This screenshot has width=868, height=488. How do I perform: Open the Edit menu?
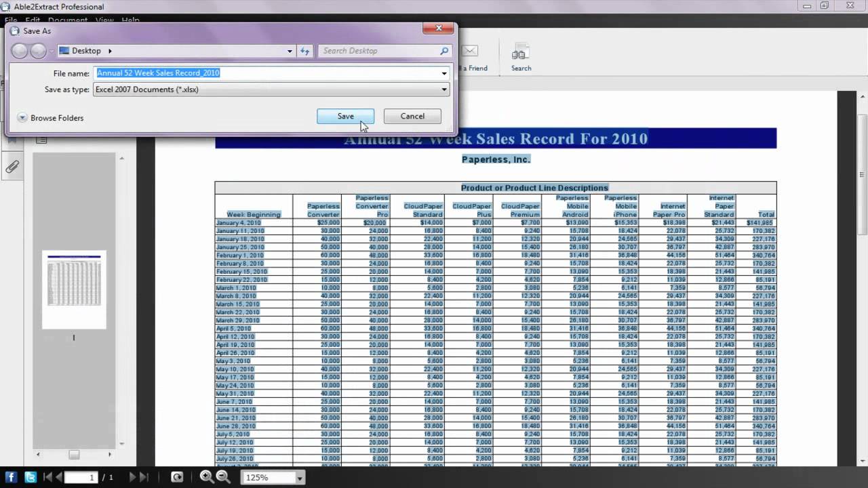33,20
